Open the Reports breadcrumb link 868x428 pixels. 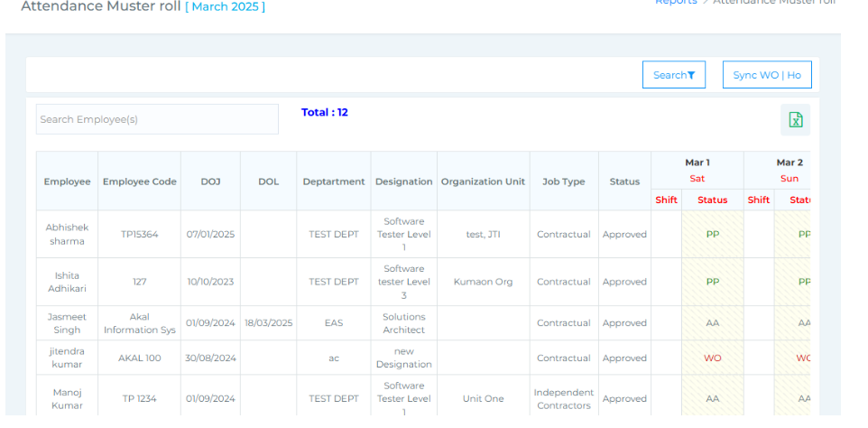[x=675, y=3]
